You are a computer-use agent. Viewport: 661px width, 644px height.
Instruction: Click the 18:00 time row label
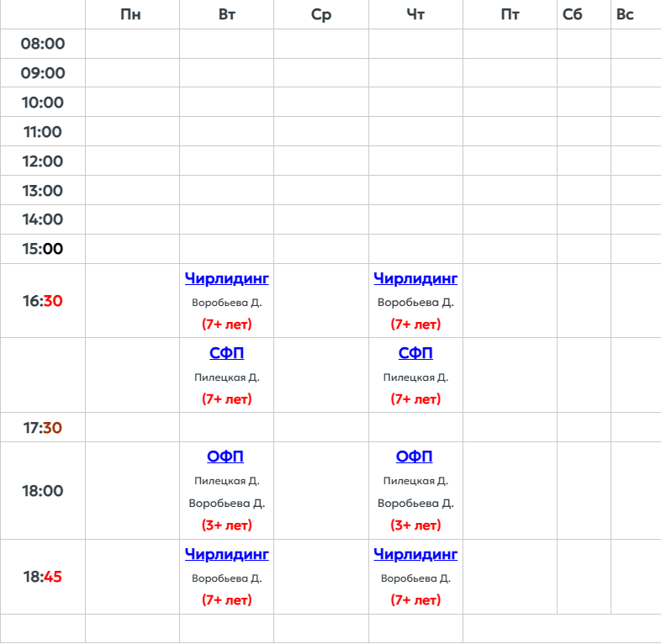coord(43,491)
